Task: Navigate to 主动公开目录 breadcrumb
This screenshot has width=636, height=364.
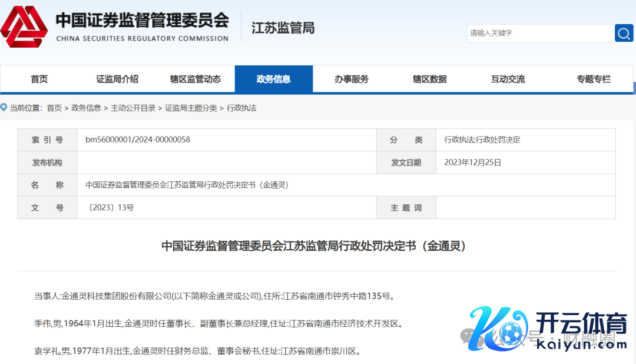Action: tap(133, 108)
